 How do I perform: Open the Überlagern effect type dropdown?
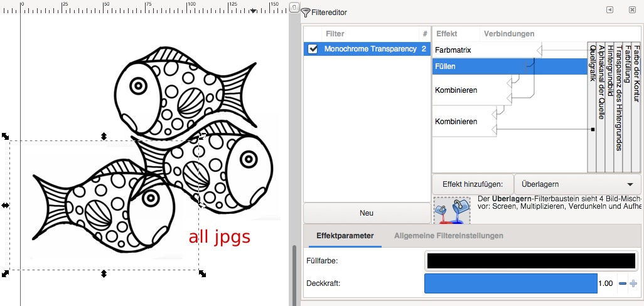(577, 184)
